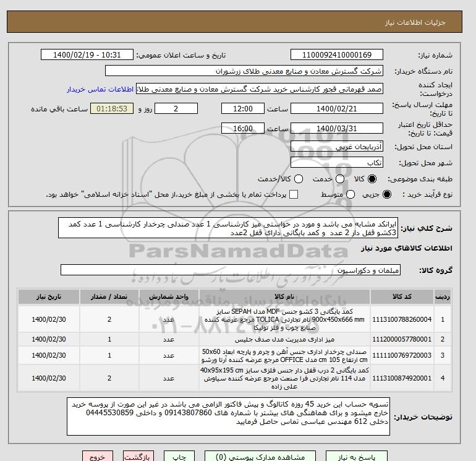Select the جزیی purchase type radio

tap(387, 194)
